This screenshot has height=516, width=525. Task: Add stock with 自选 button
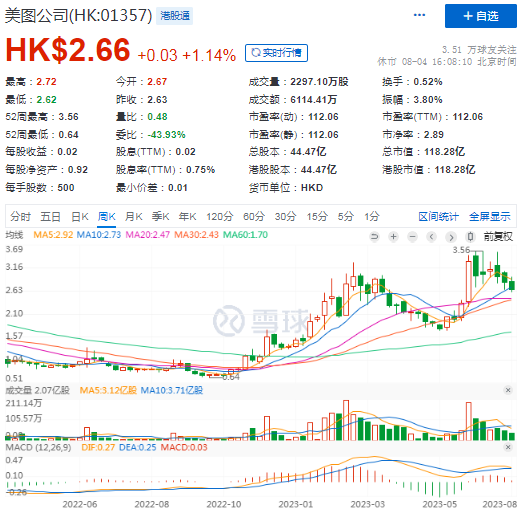point(480,16)
